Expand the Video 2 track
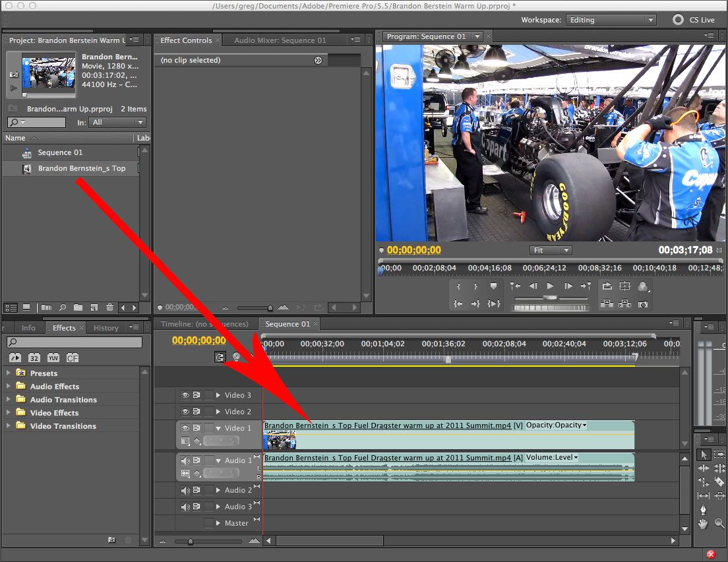The image size is (728, 562). [x=218, y=412]
